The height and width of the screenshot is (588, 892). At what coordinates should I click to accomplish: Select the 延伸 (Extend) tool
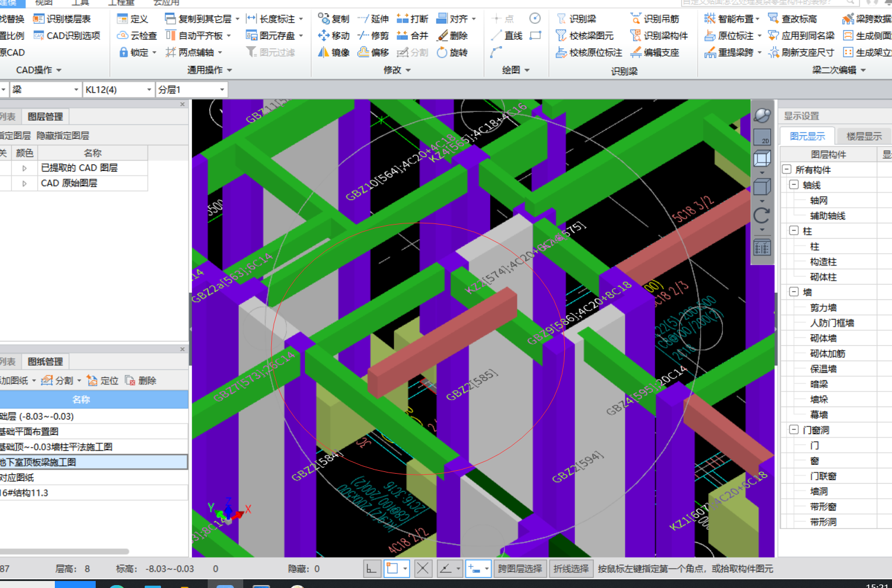pyautogui.click(x=373, y=19)
